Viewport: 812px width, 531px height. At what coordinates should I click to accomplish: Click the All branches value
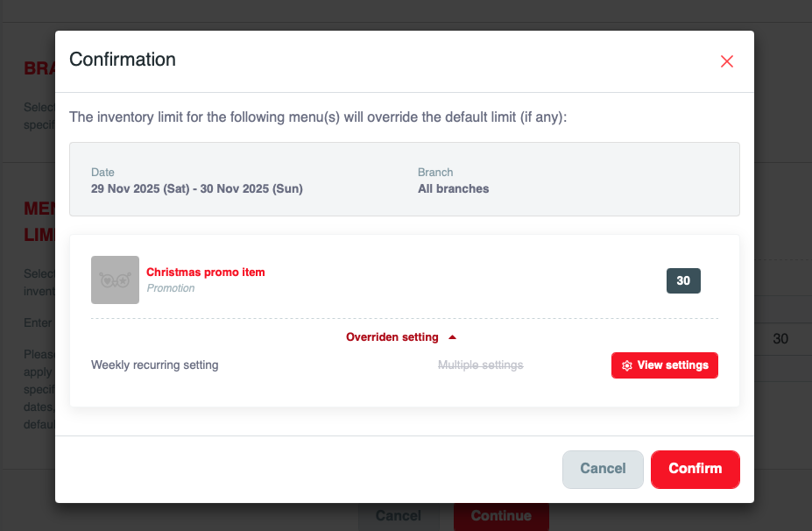(453, 188)
